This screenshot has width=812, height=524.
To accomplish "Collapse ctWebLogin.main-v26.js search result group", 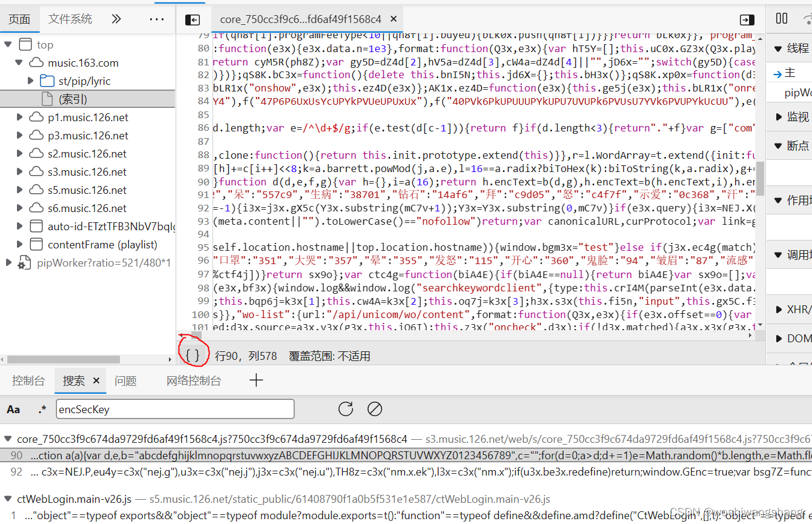I will 8,499.
